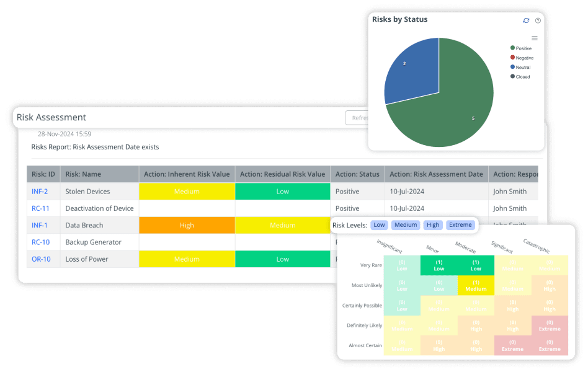Open risk OR-10 Loss of Power
This screenshot has height=372, width=588.
42,259
